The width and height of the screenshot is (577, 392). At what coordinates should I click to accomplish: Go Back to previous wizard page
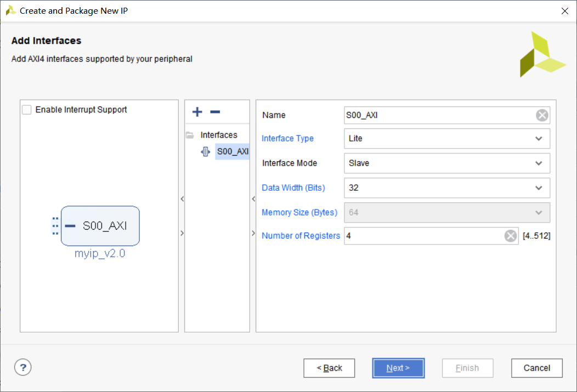(329, 368)
